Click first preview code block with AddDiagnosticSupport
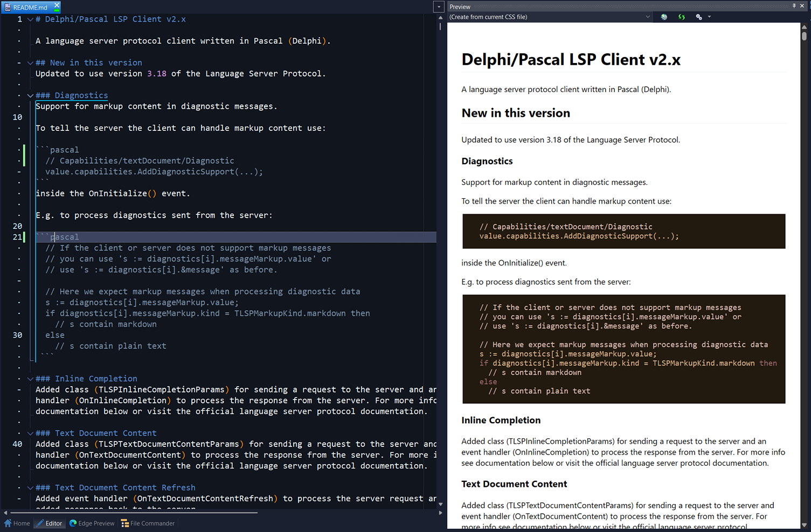The height and width of the screenshot is (532, 811). [623, 232]
